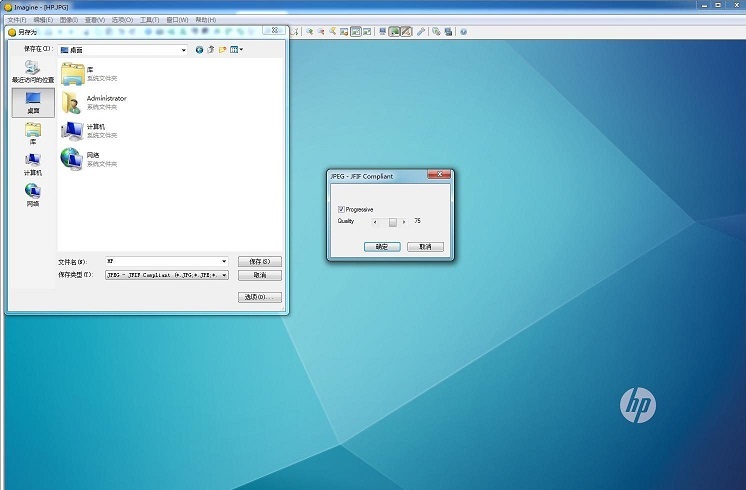Open the 帮助(H) menu
The image size is (746, 490).
204,20
